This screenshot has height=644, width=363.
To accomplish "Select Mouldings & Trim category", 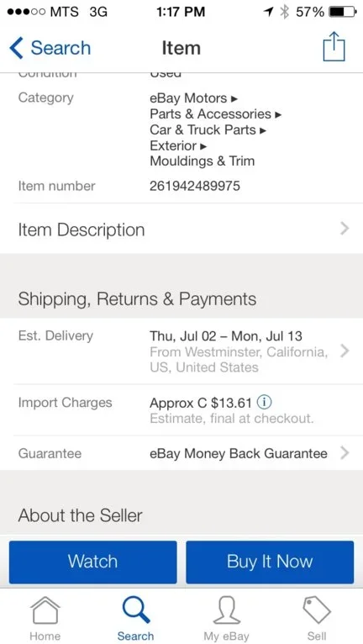I will pos(203,161).
